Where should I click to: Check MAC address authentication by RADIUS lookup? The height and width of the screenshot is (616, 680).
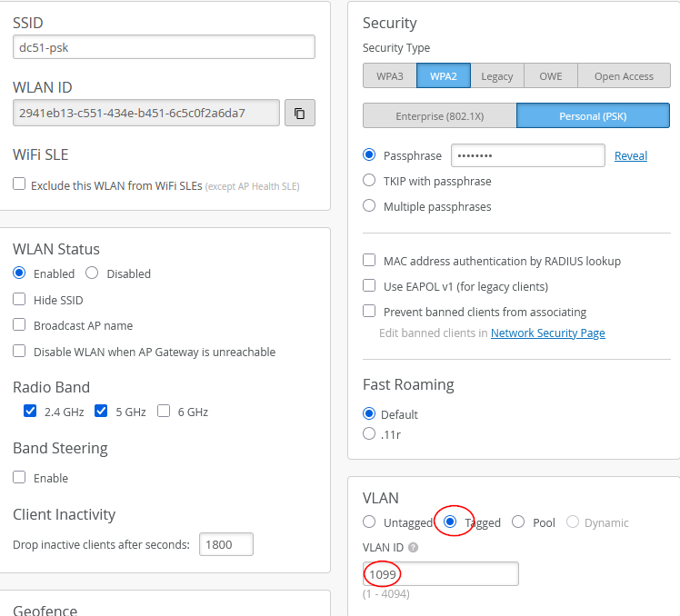click(369, 261)
